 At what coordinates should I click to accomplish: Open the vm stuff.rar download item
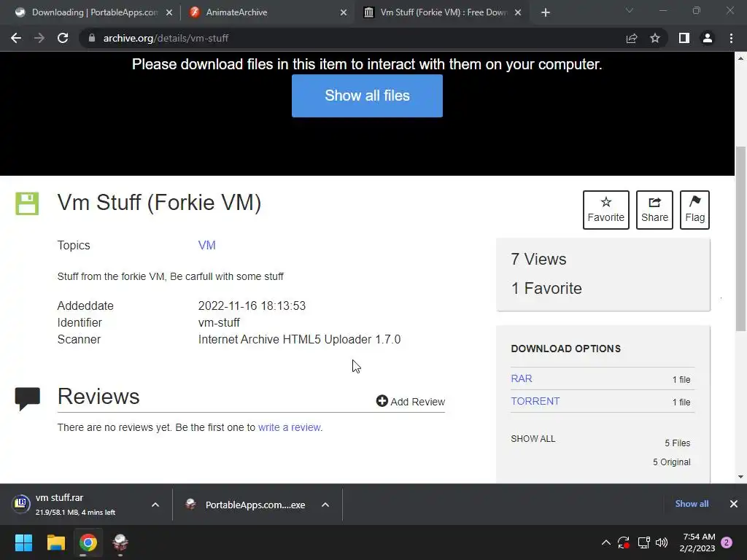76,505
